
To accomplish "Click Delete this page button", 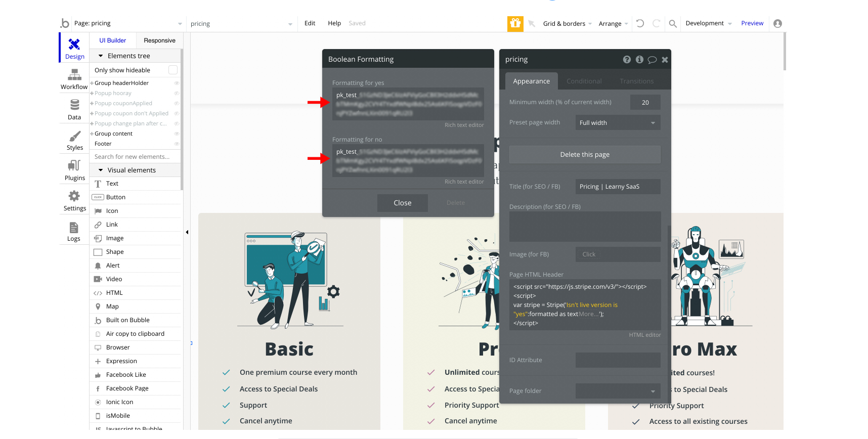I will click(585, 155).
